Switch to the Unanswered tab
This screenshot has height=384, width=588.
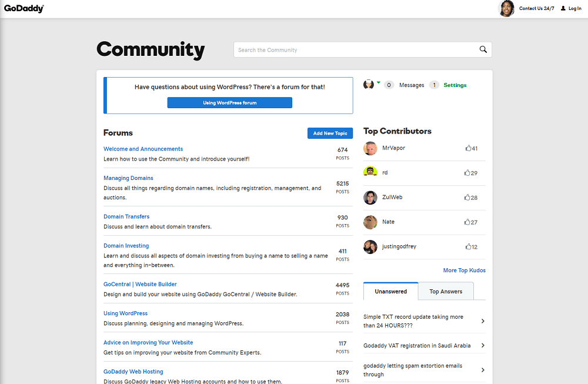[x=391, y=291]
